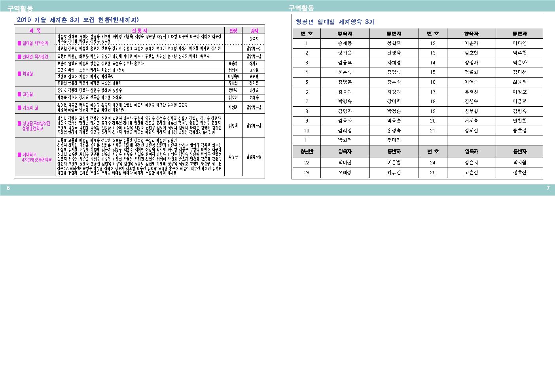
Task: Click the heading 청장년 일대일 제자양육 8기
Action: [335, 22]
